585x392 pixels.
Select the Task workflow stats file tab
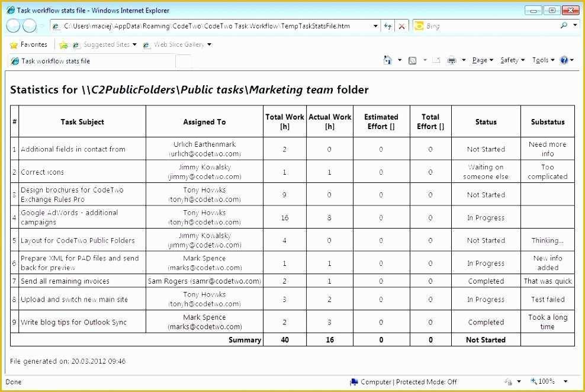coord(91,61)
